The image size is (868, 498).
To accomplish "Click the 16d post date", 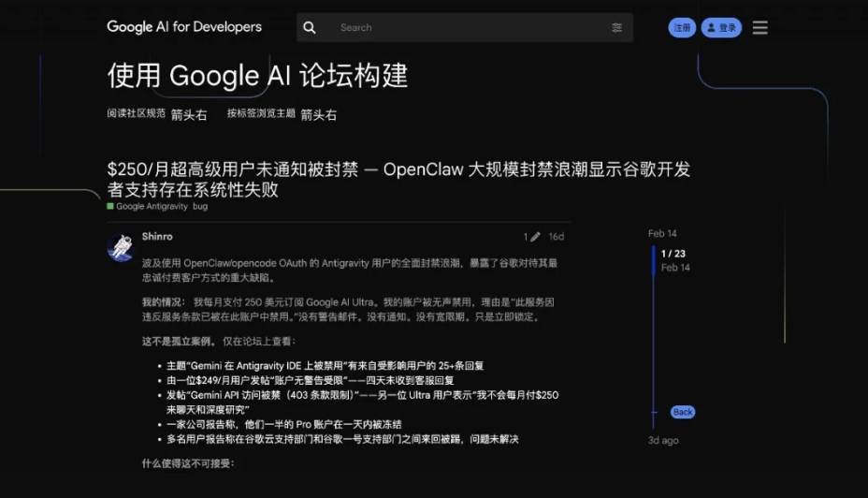I will coord(556,237).
